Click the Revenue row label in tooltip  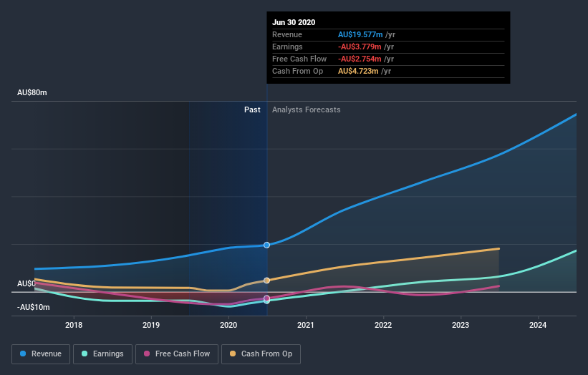point(287,34)
